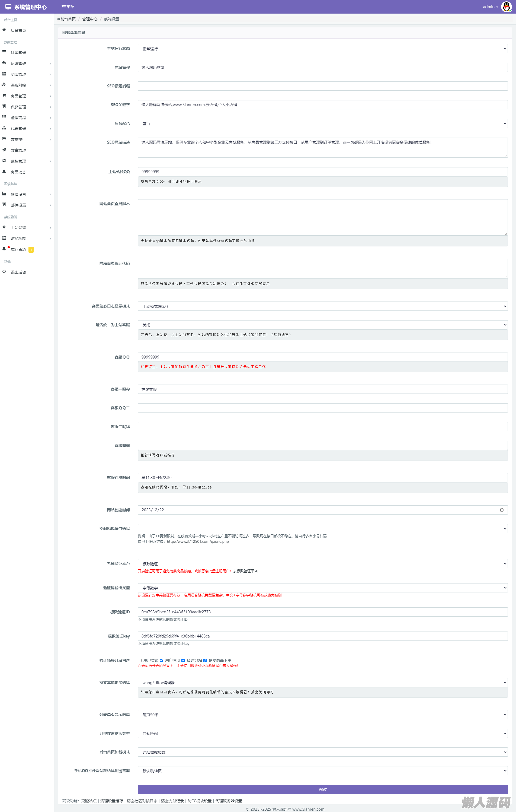Click the calendar icon beside 附加功能
The image size is (516, 812).
(x=4, y=238)
